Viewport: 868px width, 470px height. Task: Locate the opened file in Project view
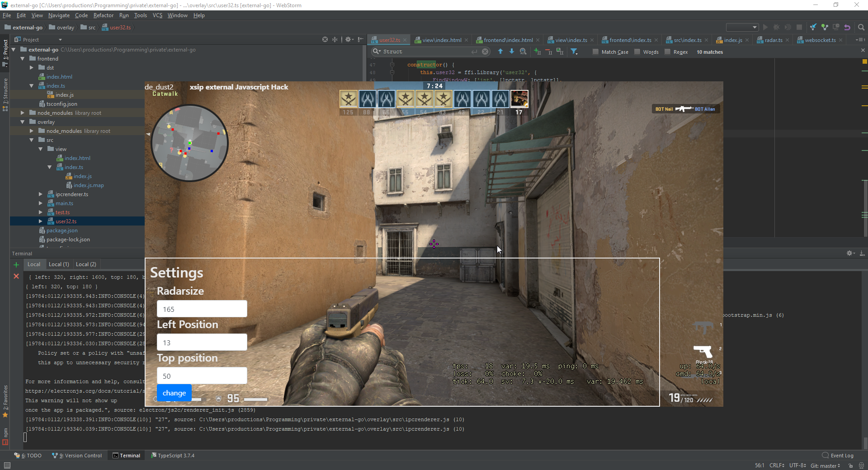(325, 39)
